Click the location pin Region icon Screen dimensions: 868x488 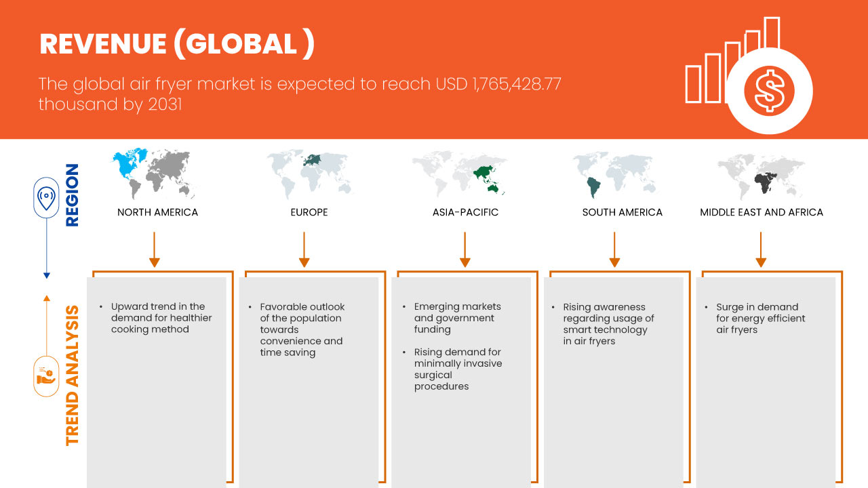tap(46, 199)
